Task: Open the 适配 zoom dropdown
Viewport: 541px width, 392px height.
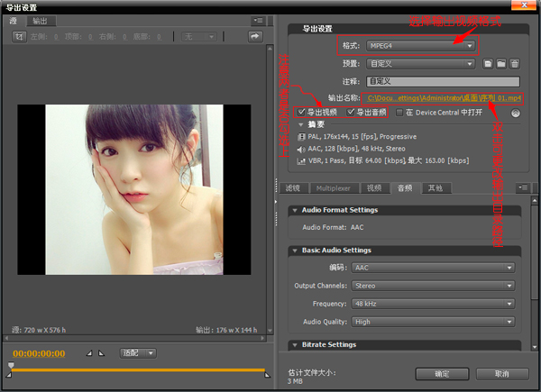Action: [138, 353]
